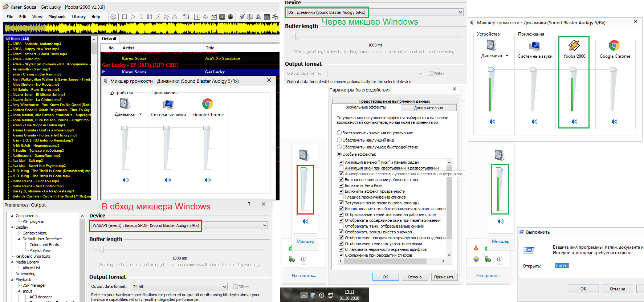Switch to the Дополнительно tab

(428, 108)
